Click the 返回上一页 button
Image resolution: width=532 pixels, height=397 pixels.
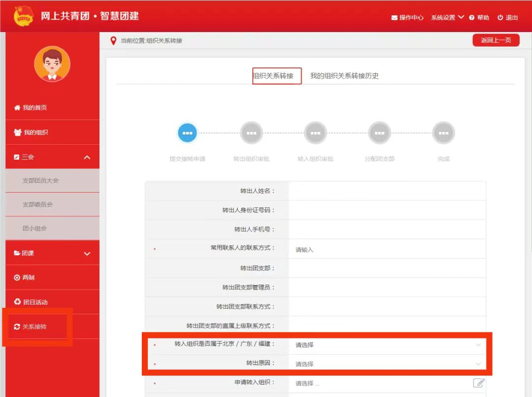click(x=496, y=40)
